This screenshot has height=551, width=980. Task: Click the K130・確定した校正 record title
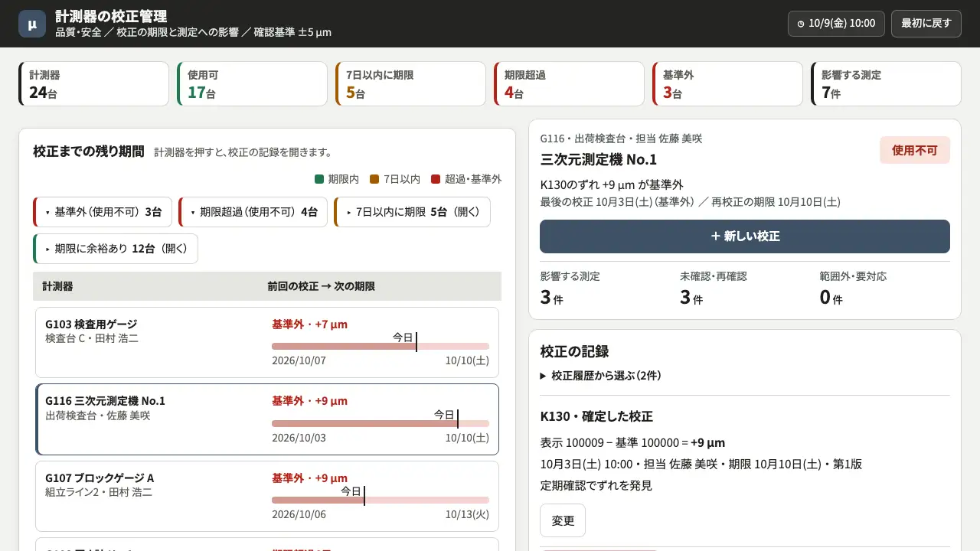[596, 416]
